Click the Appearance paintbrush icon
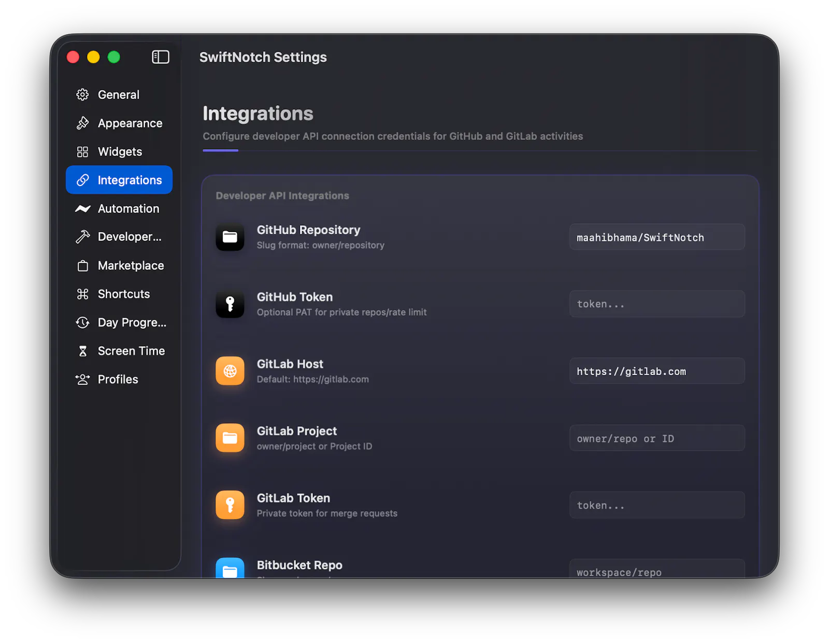The height and width of the screenshot is (644, 829). tap(82, 123)
